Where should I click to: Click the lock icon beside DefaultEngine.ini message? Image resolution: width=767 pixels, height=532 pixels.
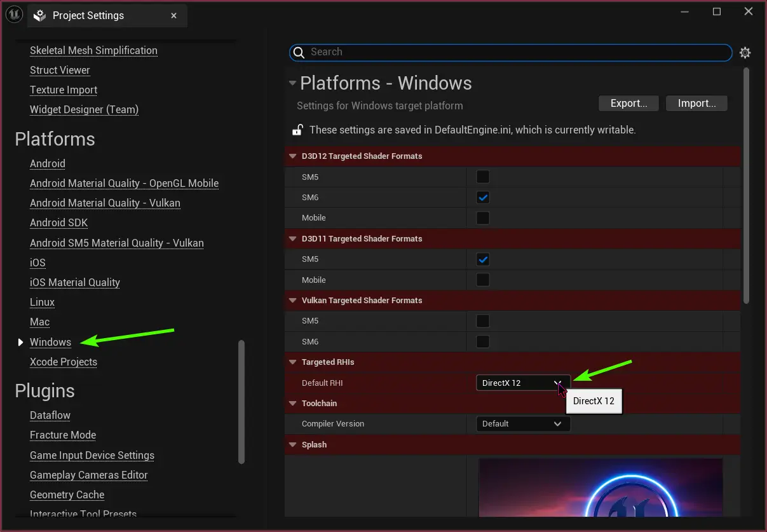coord(297,130)
